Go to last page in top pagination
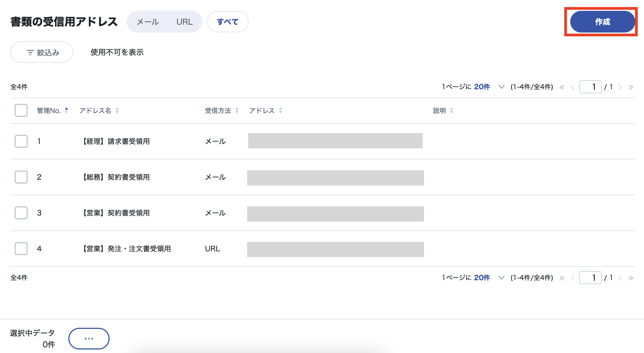 click(631, 87)
